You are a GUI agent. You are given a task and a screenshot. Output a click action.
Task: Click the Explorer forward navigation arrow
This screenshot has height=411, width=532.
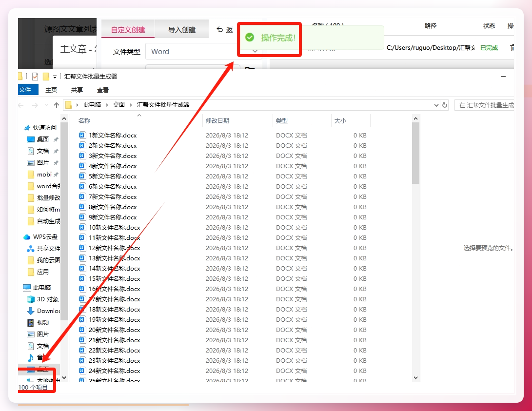pyautogui.click(x=35, y=105)
